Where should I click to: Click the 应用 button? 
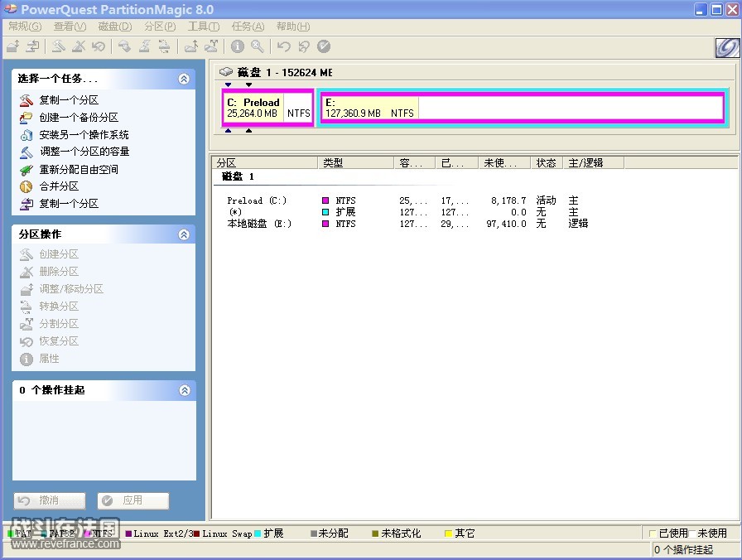point(133,500)
